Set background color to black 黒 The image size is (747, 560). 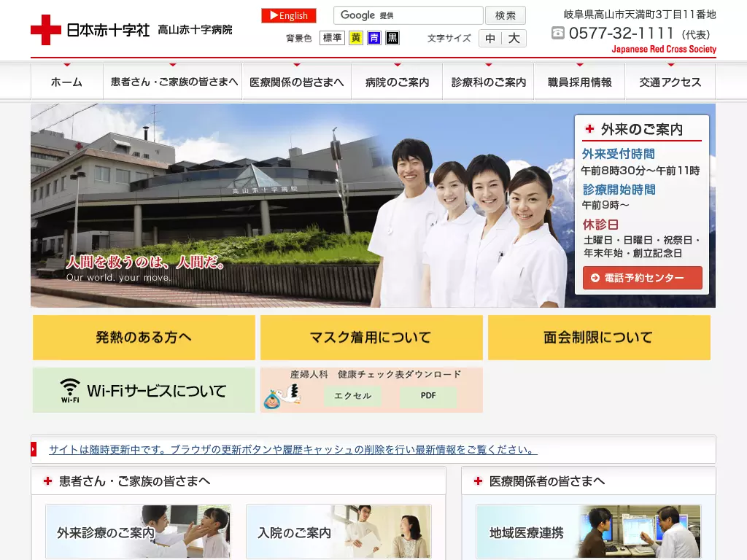tap(392, 38)
